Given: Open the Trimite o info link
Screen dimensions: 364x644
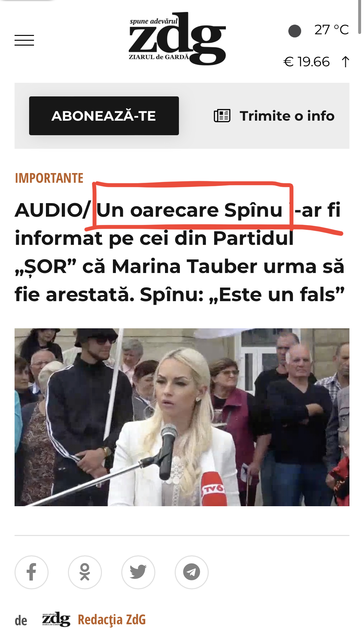Looking at the screenshot, I should click(274, 116).
